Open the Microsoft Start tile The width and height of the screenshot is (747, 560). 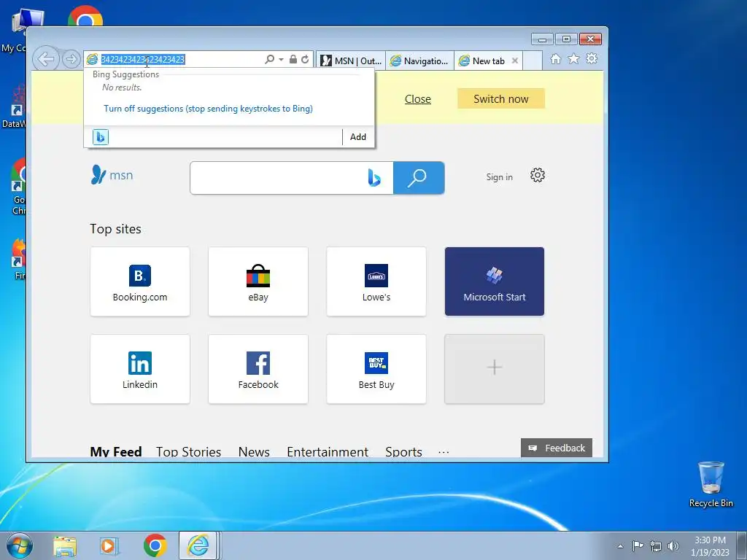pos(495,281)
